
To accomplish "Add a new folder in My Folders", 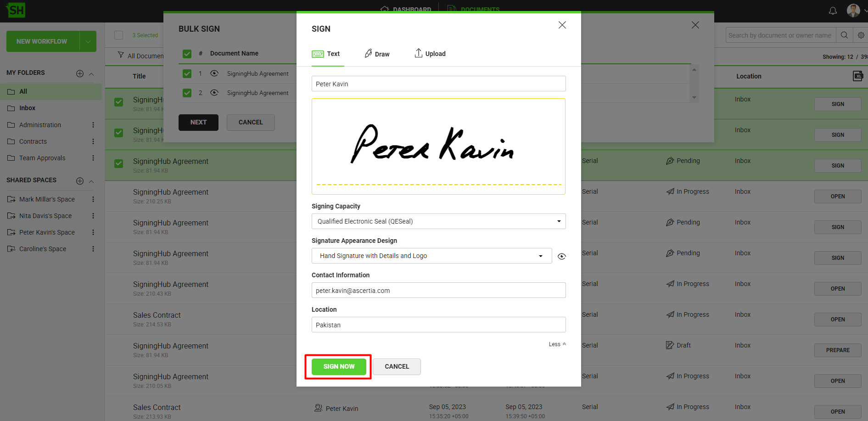I will [80, 73].
